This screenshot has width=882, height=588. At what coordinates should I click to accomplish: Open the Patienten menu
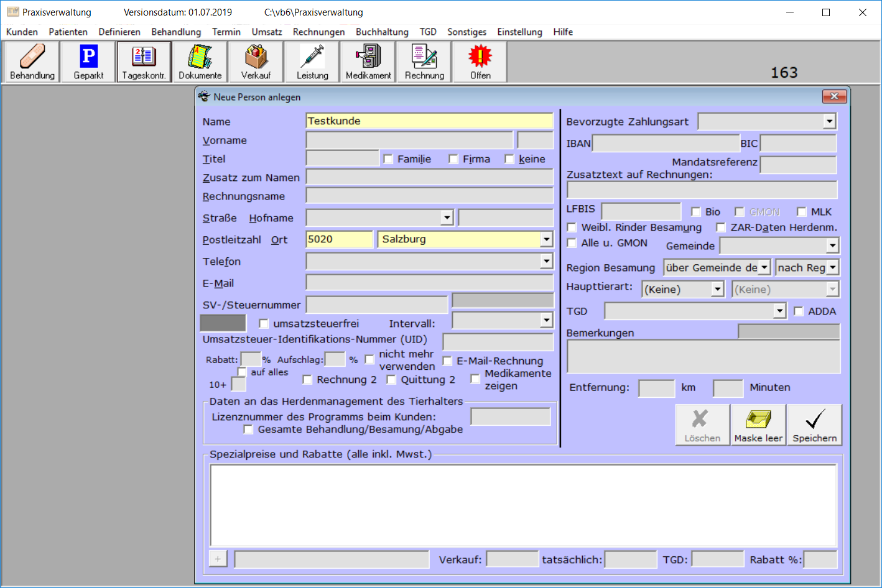tap(68, 32)
